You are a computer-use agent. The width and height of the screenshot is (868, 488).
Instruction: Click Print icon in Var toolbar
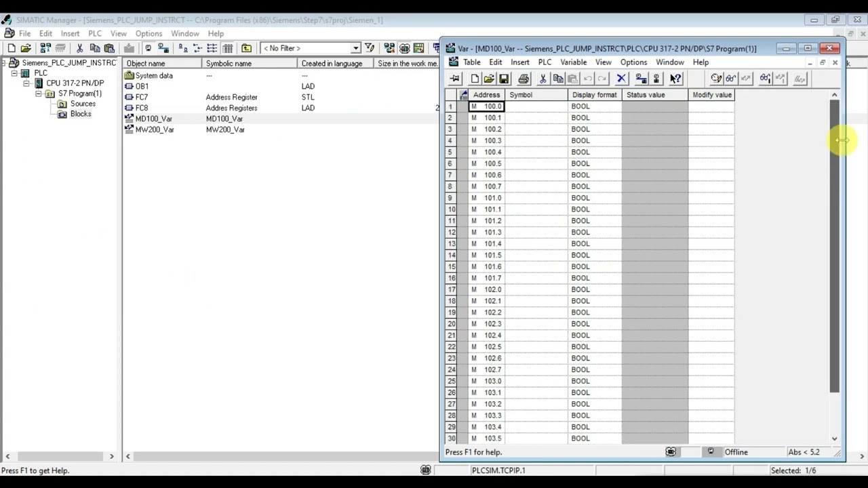coord(524,79)
